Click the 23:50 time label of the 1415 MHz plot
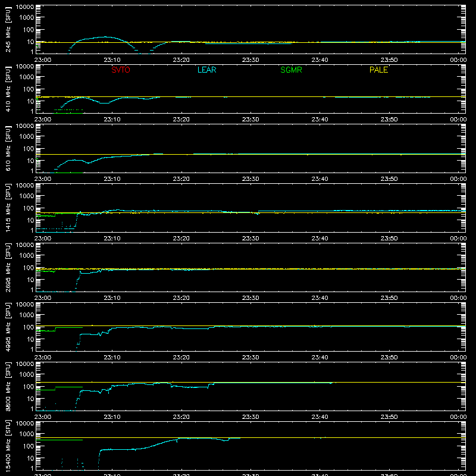The image size is (476, 476). (389, 239)
